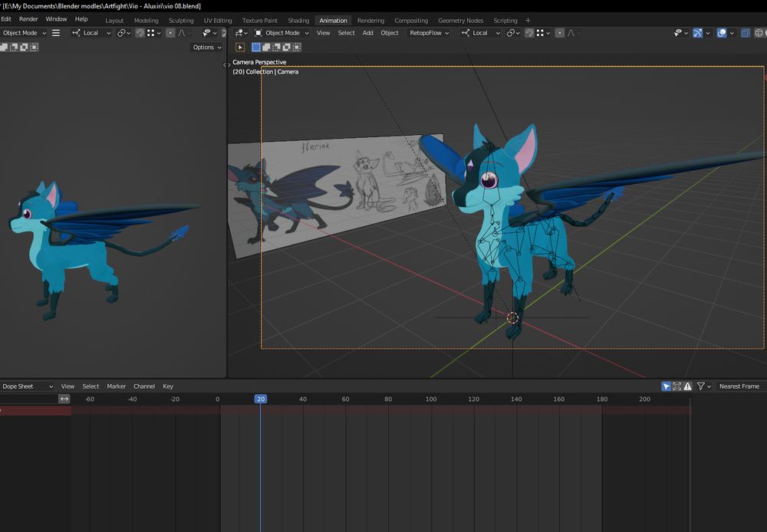The height and width of the screenshot is (532, 767).
Task: Click the frame 20 playhead marker
Action: click(x=261, y=399)
